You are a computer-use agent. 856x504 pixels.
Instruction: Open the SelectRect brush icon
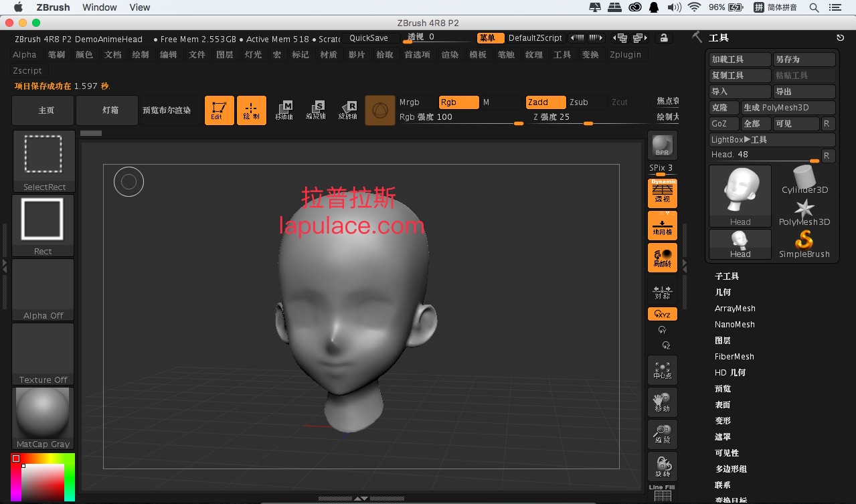[44, 161]
